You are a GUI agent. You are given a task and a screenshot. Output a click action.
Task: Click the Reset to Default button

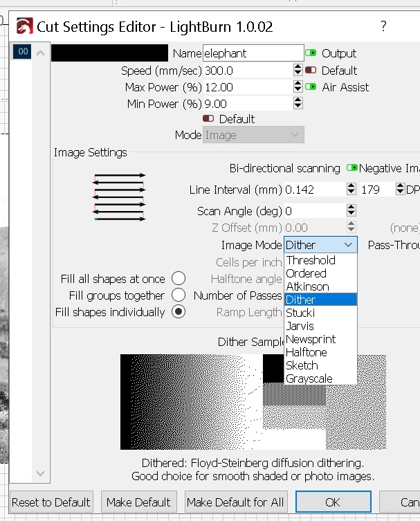[51, 502]
